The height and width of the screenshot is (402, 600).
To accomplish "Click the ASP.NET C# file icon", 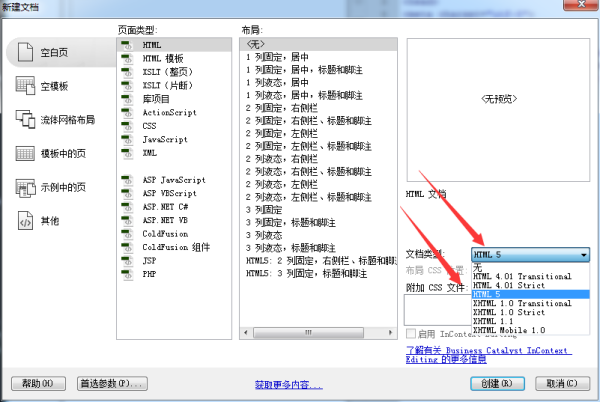I will pyautogui.click(x=127, y=207).
